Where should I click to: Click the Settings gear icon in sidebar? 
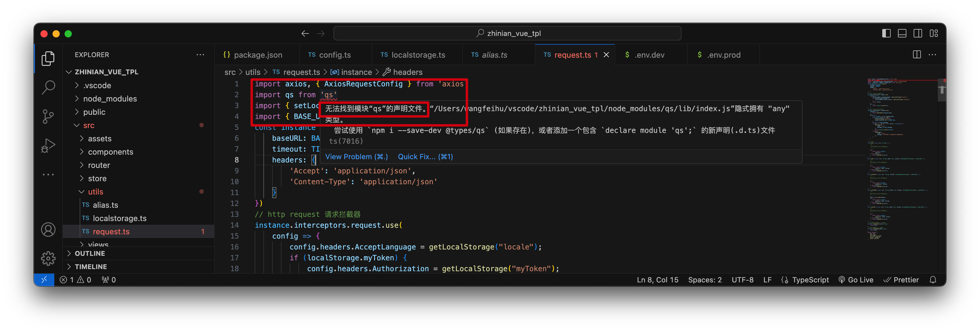coord(49,258)
